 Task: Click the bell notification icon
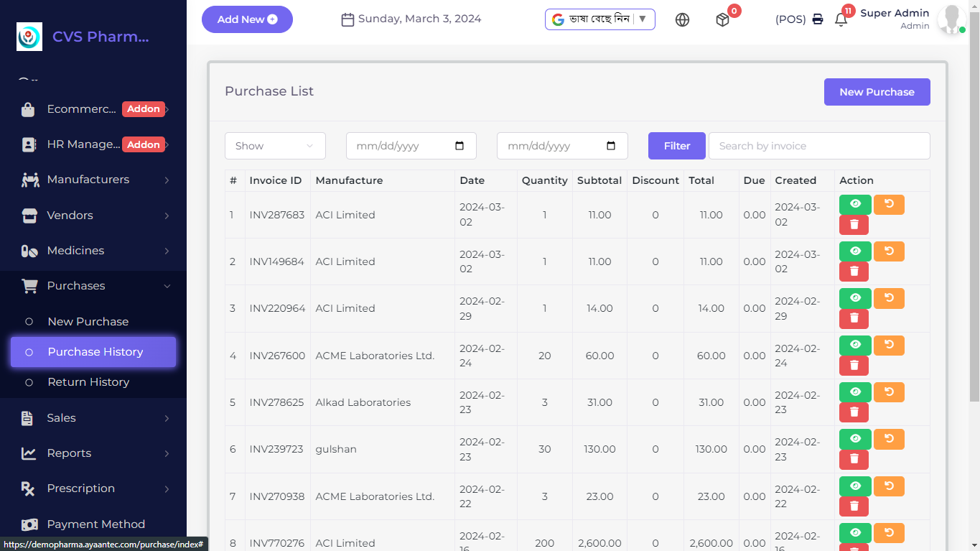tap(841, 20)
